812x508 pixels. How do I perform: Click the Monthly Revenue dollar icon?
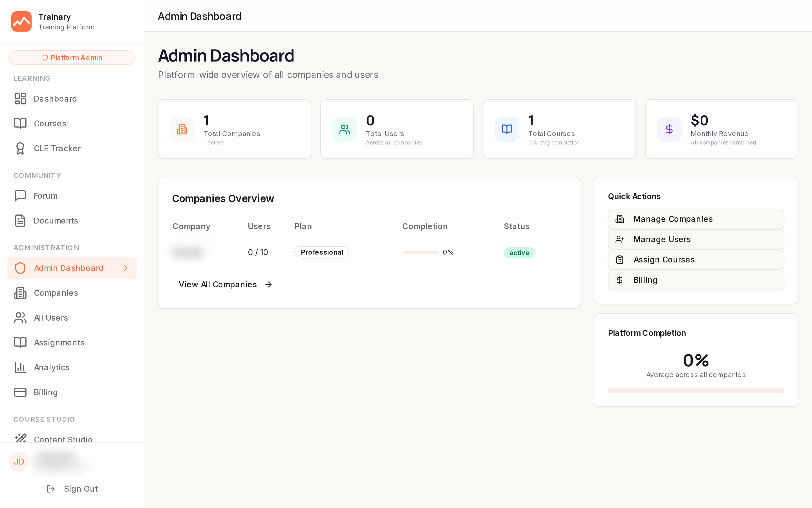pyautogui.click(x=669, y=129)
